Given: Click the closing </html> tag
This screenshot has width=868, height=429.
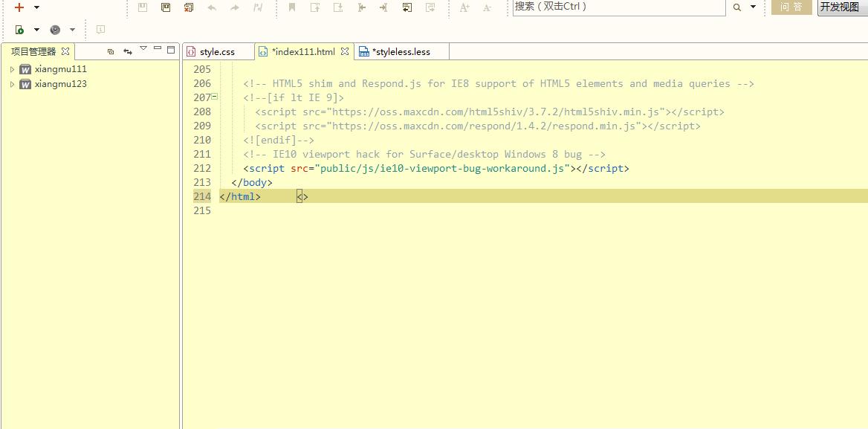Looking at the screenshot, I should coord(240,196).
